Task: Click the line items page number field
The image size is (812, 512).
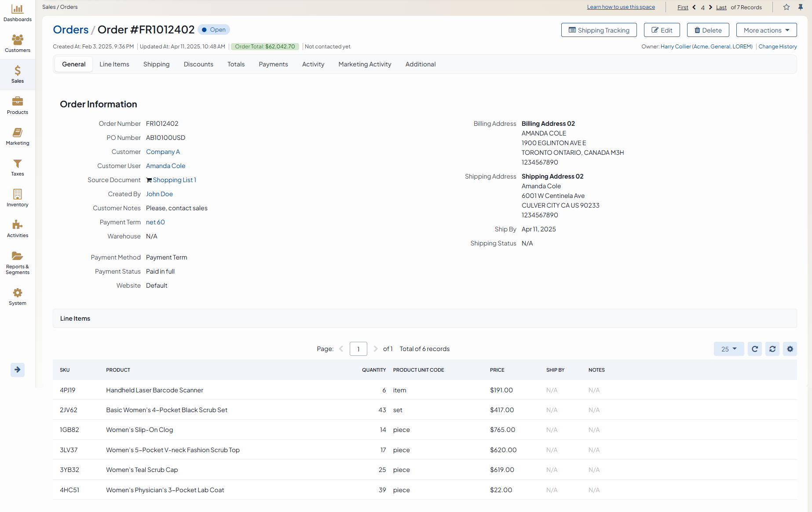Action: [x=358, y=349]
